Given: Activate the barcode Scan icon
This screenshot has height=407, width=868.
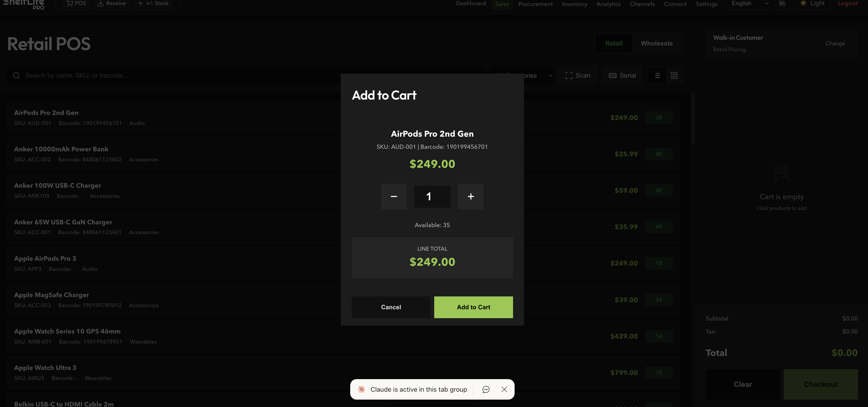Looking at the screenshot, I should pyautogui.click(x=569, y=75).
